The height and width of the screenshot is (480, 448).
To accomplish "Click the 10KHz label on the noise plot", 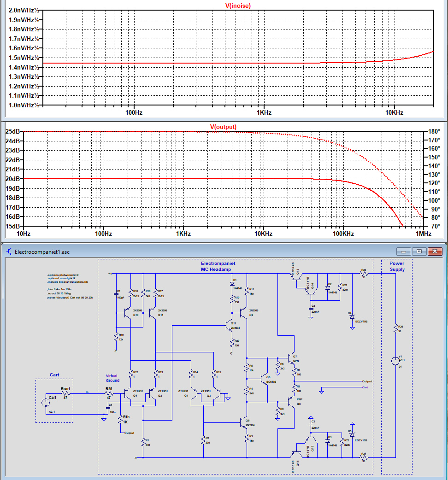I will [x=394, y=112].
